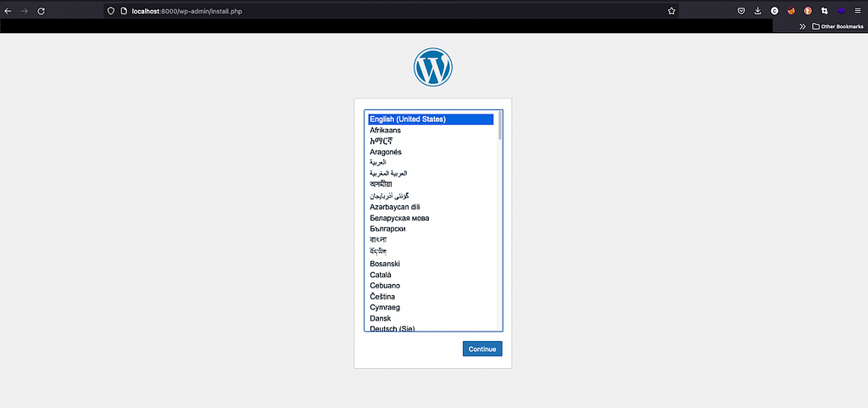Open the Downloads panel icon
Image resolution: width=868 pixels, height=408 pixels.
(x=758, y=10)
